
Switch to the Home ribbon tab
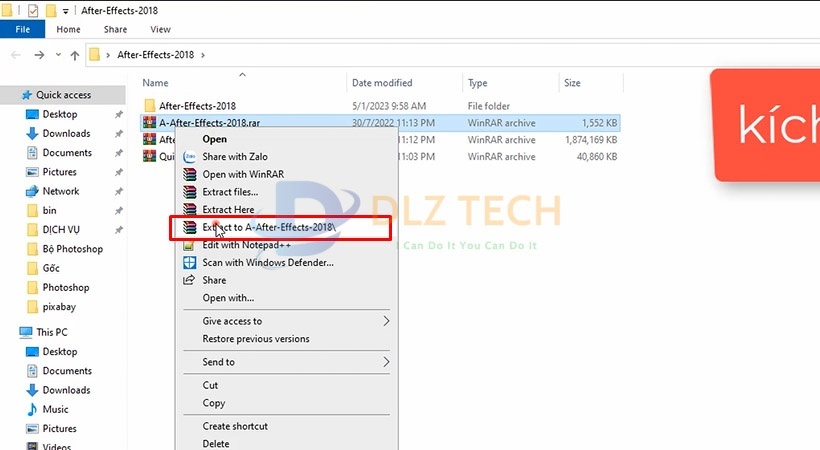click(x=69, y=29)
